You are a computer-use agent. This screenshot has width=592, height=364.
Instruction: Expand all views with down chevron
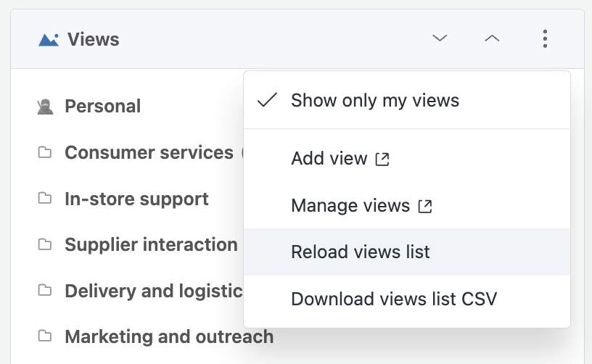440,38
